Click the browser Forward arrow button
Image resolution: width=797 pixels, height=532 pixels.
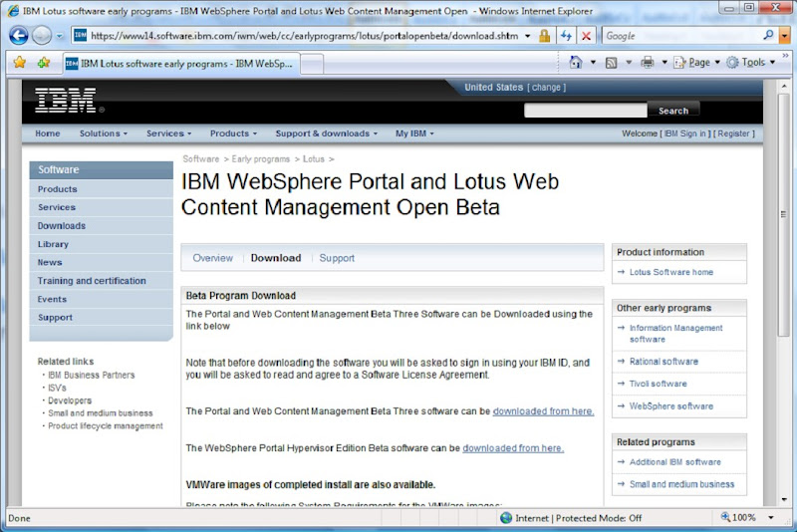42,36
